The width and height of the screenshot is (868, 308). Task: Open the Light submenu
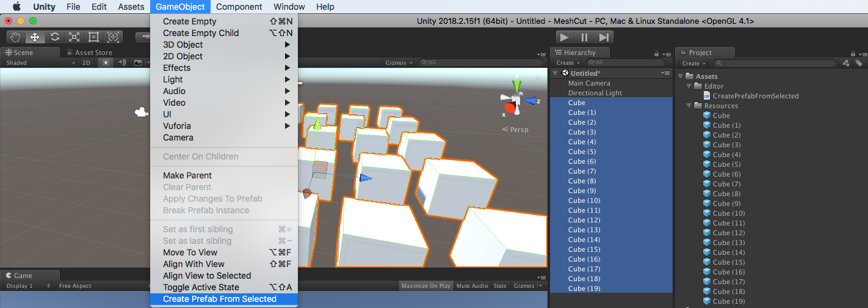tap(224, 79)
